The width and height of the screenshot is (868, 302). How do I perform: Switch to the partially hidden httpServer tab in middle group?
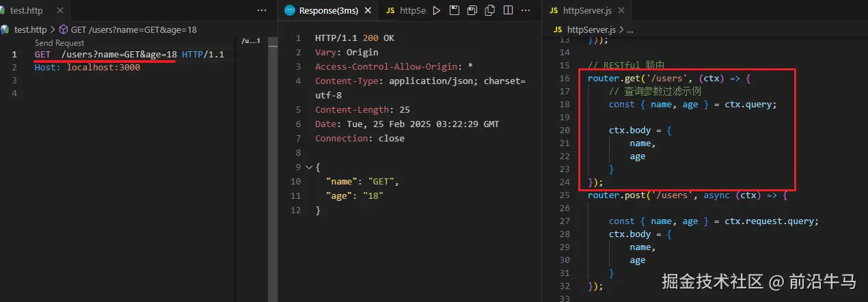click(x=405, y=10)
